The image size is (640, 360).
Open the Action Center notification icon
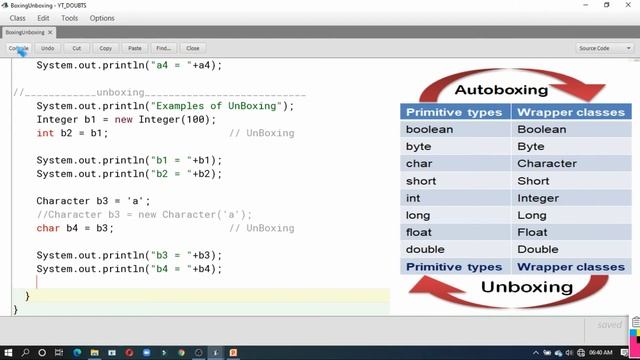624,353
